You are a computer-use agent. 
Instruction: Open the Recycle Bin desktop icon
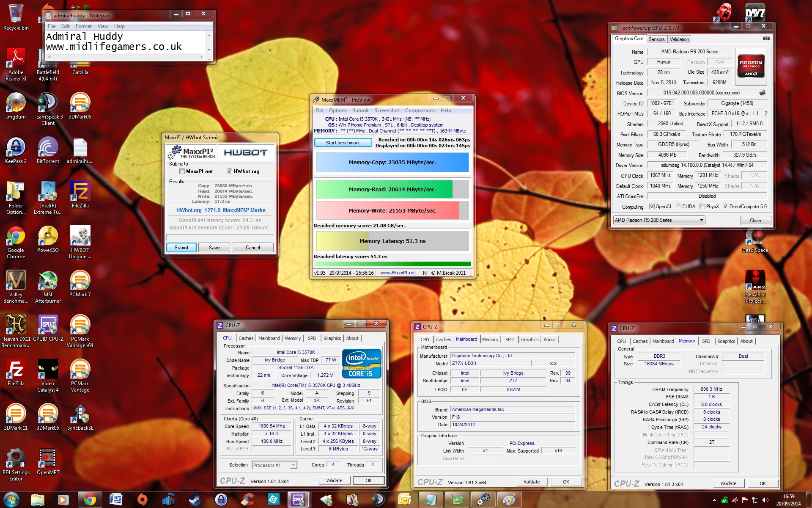pos(16,17)
